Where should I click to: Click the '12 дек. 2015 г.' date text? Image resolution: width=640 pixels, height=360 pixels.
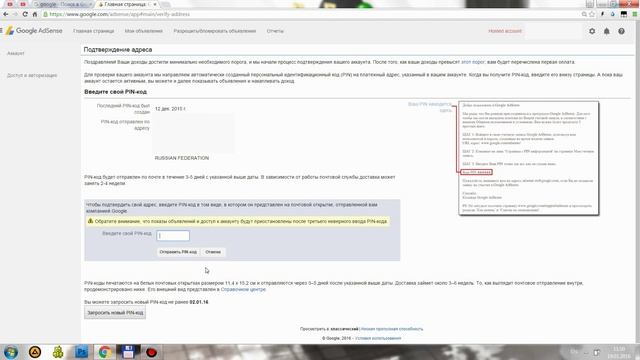170,109
